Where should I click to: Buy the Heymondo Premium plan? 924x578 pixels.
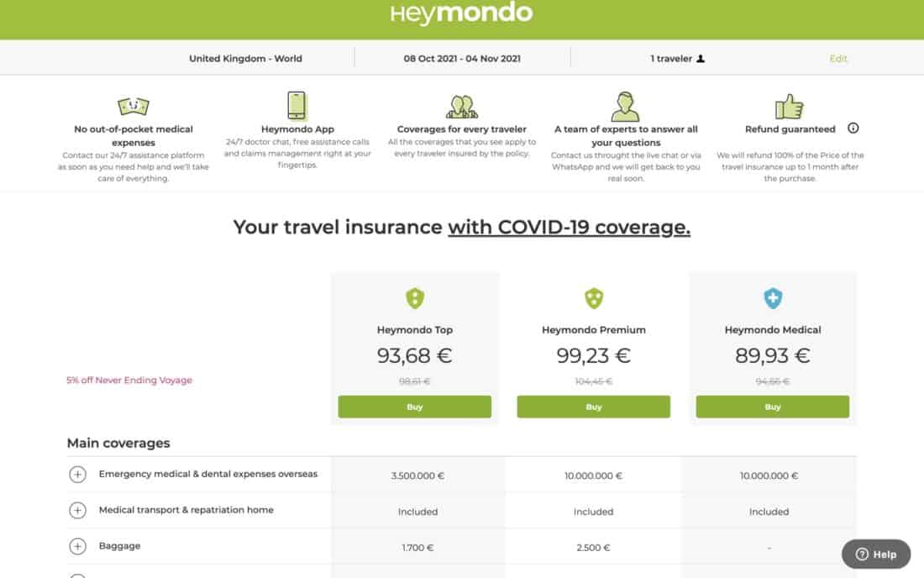pos(593,407)
